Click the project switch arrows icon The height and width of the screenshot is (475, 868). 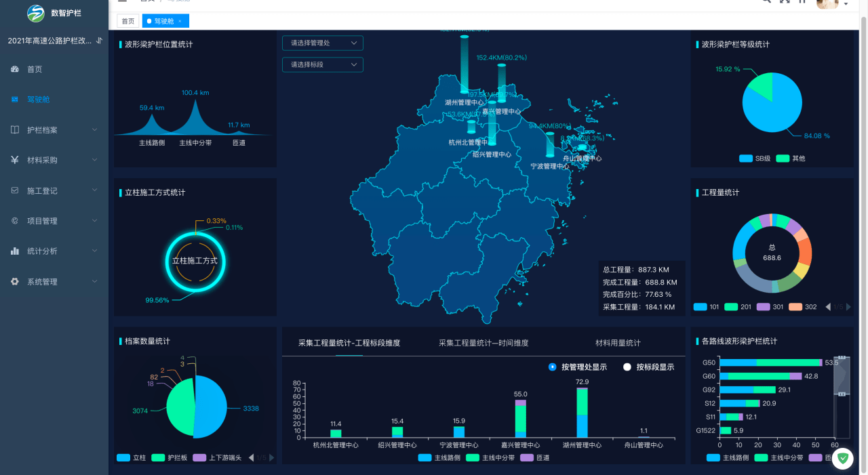click(x=100, y=41)
